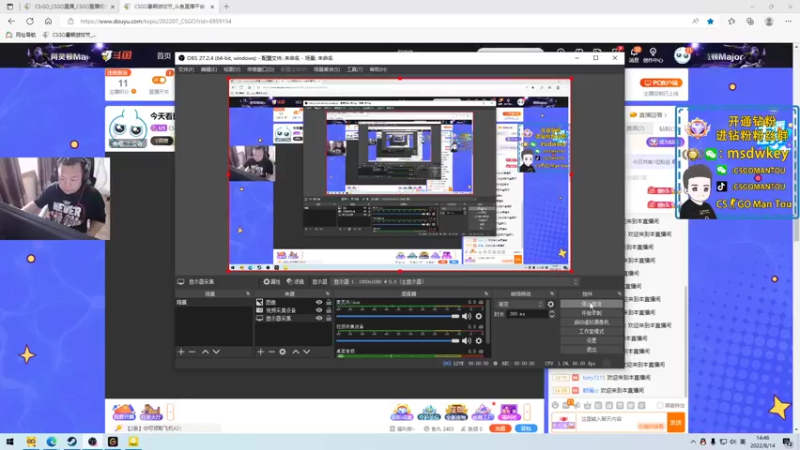Lock the image source
This screenshot has height=450, width=800.
[x=329, y=303]
